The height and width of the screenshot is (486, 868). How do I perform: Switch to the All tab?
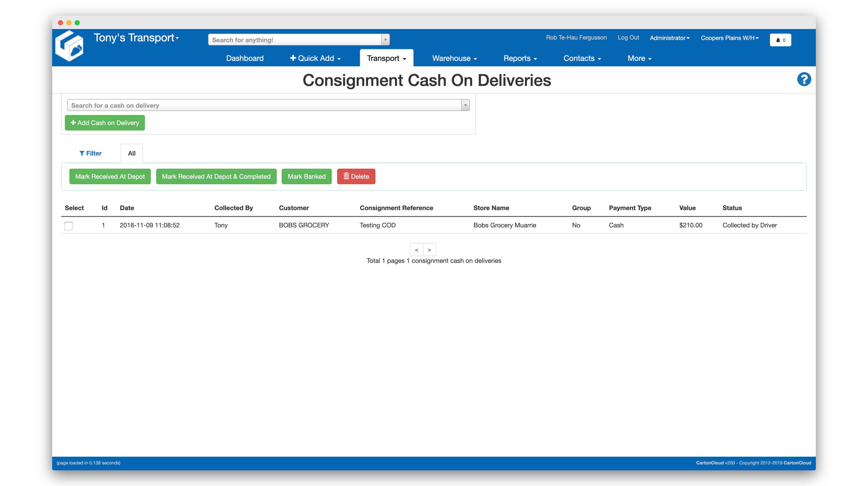[131, 153]
